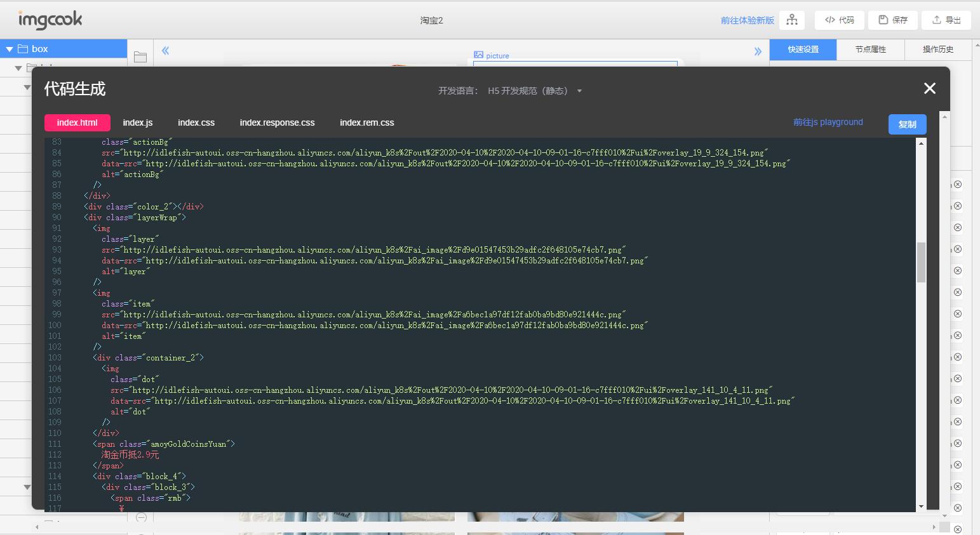980x535 pixels.
Task: Collapse left panel with double-left chevron
Action: (x=165, y=51)
